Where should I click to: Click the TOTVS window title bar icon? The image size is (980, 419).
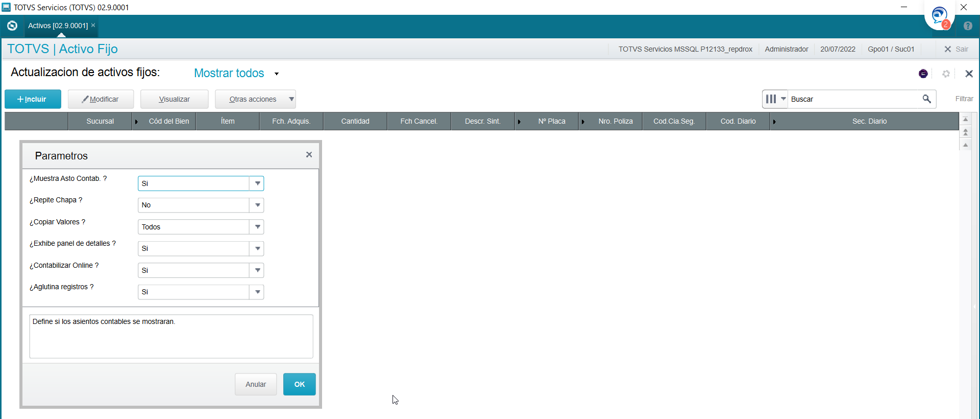(6, 7)
